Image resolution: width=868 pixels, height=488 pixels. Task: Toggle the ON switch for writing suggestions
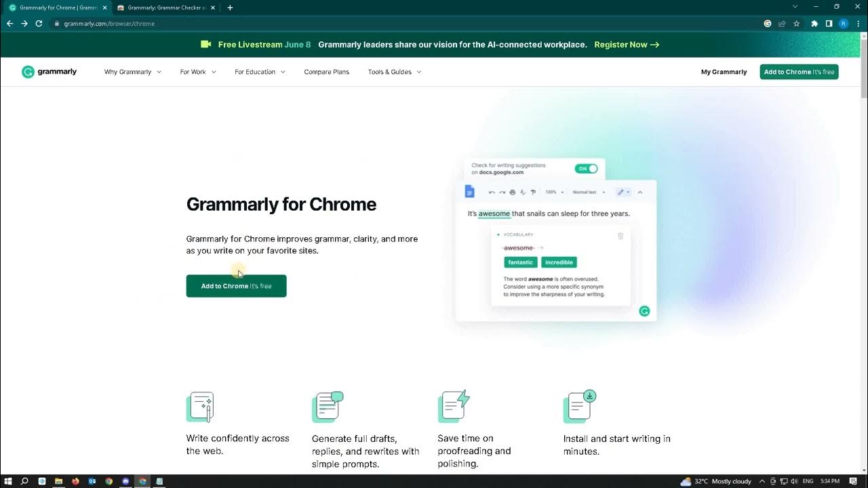pyautogui.click(x=587, y=169)
